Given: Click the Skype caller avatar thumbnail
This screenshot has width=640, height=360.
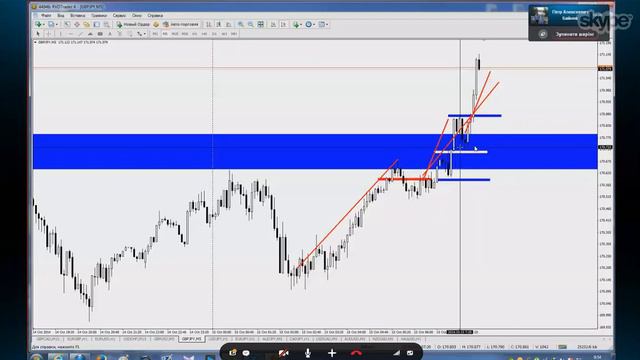Looking at the screenshot, I should coord(539,16).
